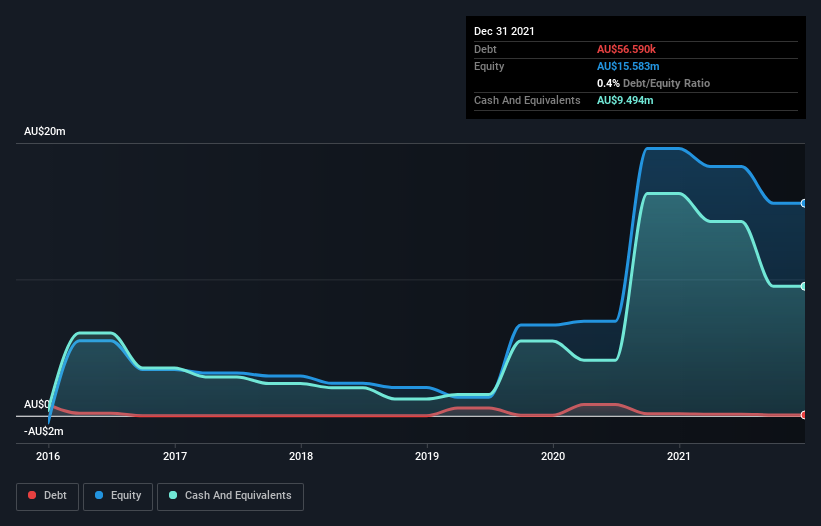Click the 2021 x-axis label
Image resolution: width=821 pixels, height=526 pixels.
click(679, 456)
